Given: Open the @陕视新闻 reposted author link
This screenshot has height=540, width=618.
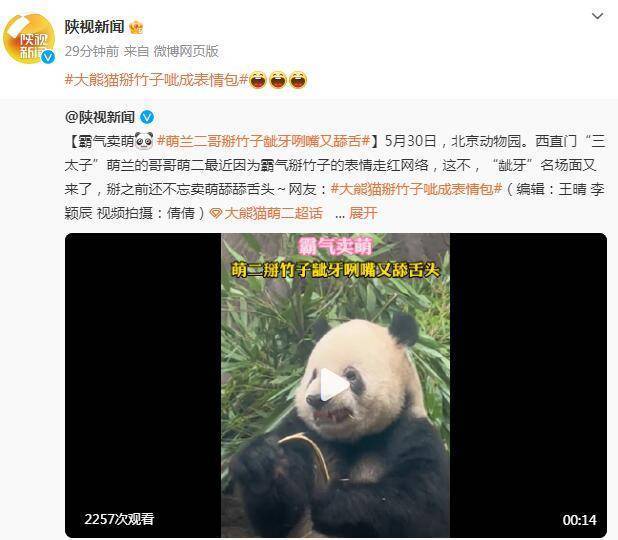Looking at the screenshot, I should [x=100, y=117].
